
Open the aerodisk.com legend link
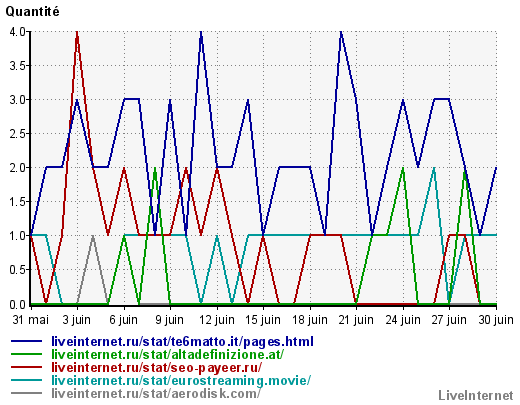(156, 393)
